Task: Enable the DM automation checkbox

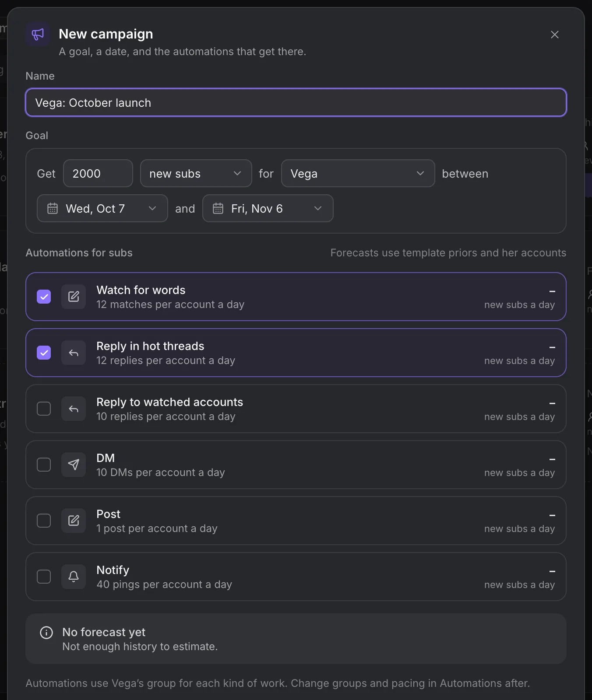Action: 44,465
